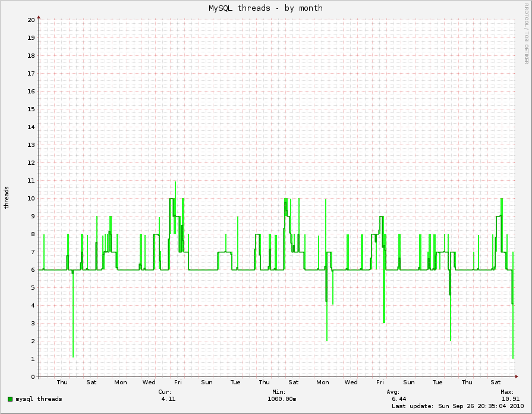Click the red arrow at the x-axis end
The height and width of the screenshot is (414, 532).
(517, 377)
